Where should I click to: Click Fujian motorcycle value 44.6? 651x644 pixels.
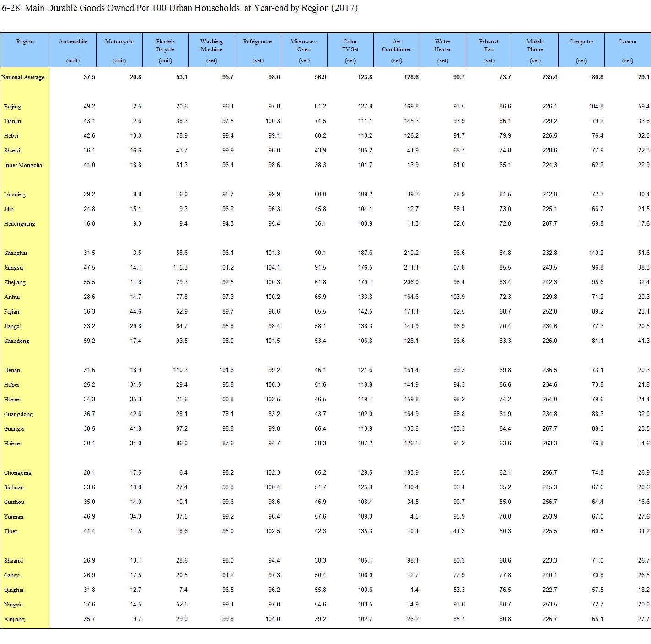click(x=135, y=312)
